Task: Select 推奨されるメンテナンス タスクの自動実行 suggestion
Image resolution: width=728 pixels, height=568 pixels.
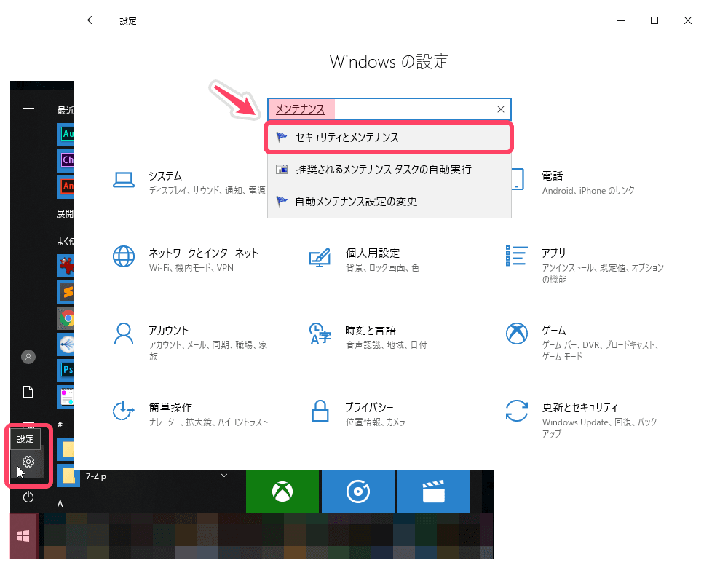Action: tap(389, 170)
